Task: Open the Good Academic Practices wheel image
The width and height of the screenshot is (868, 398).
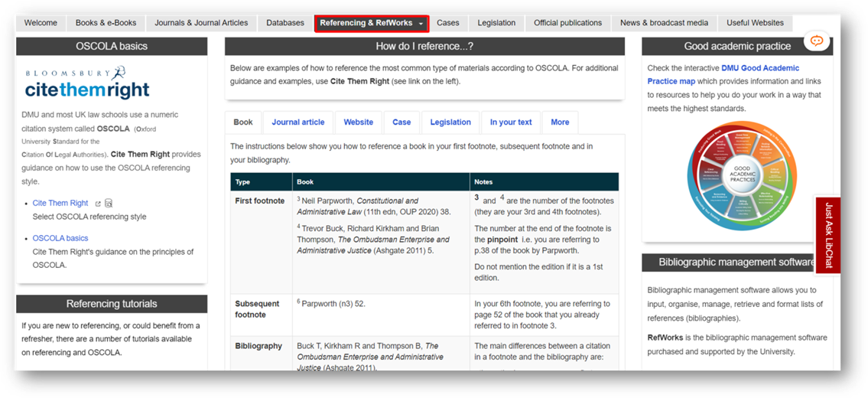Action: (x=741, y=176)
